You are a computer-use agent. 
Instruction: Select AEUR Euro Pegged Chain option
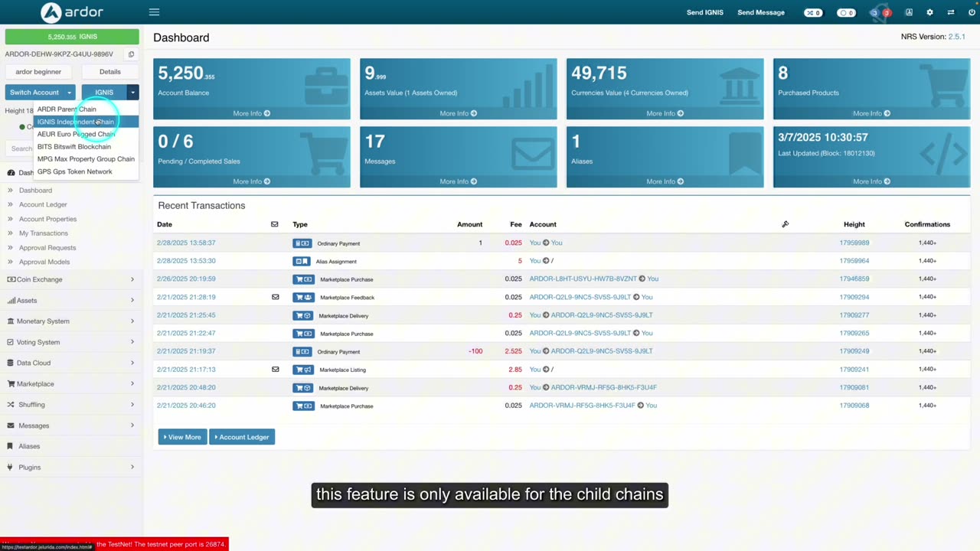pos(87,134)
